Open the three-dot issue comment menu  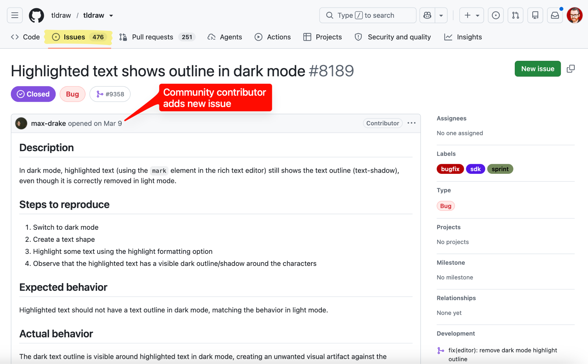pos(411,123)
